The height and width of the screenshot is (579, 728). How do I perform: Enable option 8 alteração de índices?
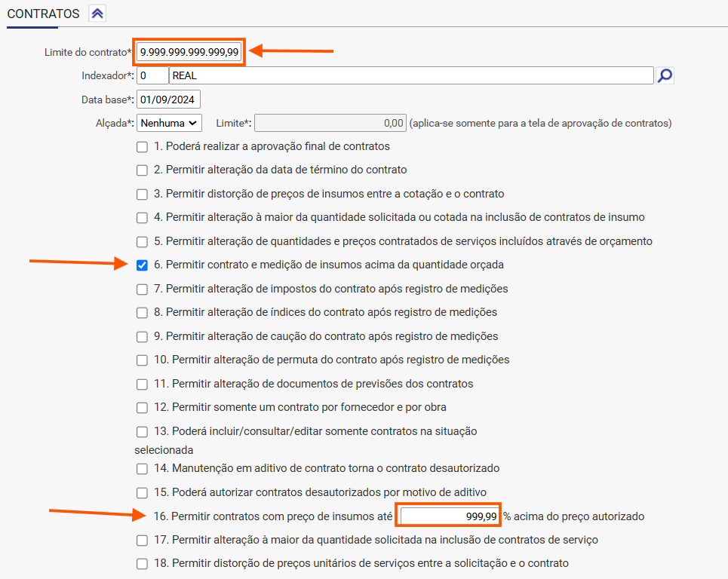[x=142, y=313]
